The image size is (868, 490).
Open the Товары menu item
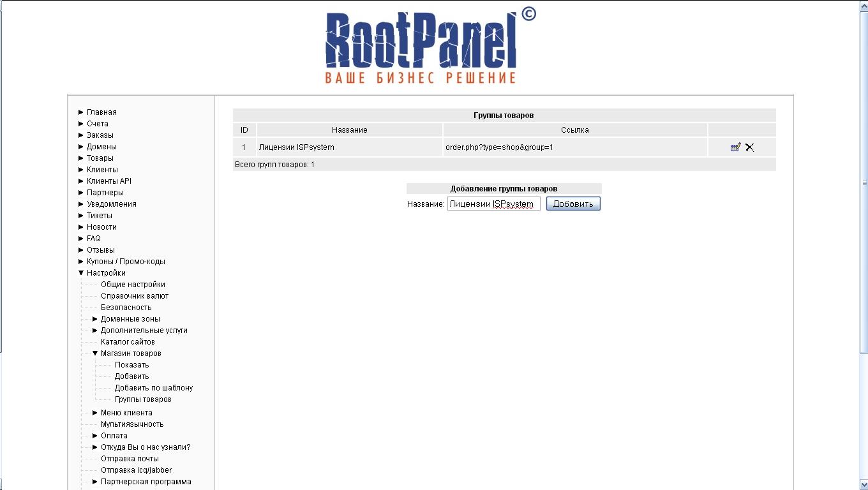click(x=100, y=158)
